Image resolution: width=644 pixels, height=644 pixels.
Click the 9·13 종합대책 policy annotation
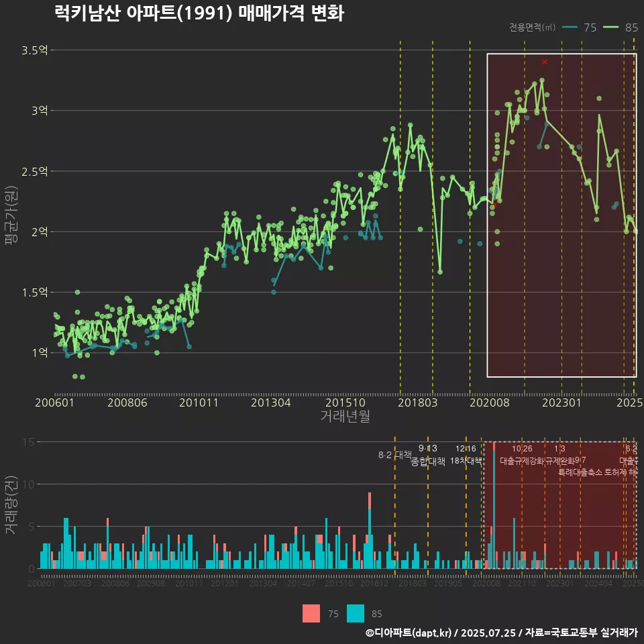click(x=428, y=455)
